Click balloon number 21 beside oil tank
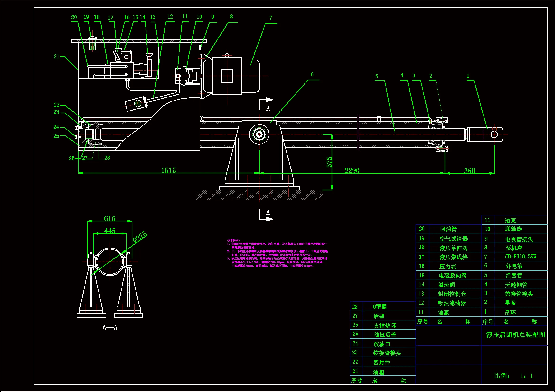 tap(56, 56)
